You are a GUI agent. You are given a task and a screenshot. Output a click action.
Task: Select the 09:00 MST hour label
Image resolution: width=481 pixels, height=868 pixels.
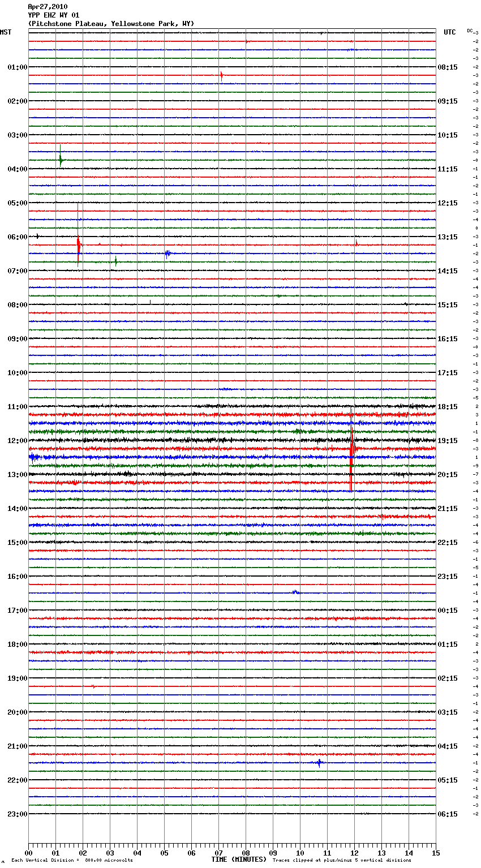tap(17, 338)
